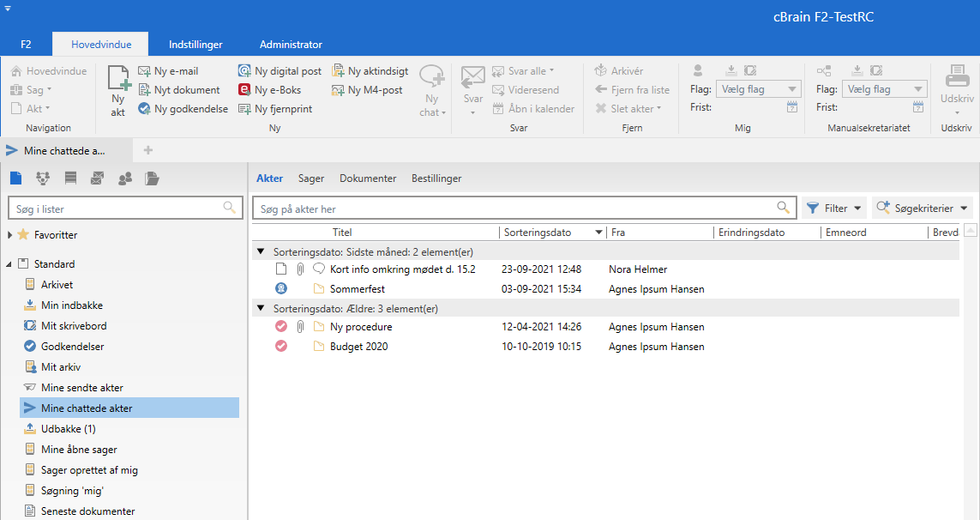Click the 'Søg på akter her' search field
This screenshot has width=980, height=520.
[514, 209]
